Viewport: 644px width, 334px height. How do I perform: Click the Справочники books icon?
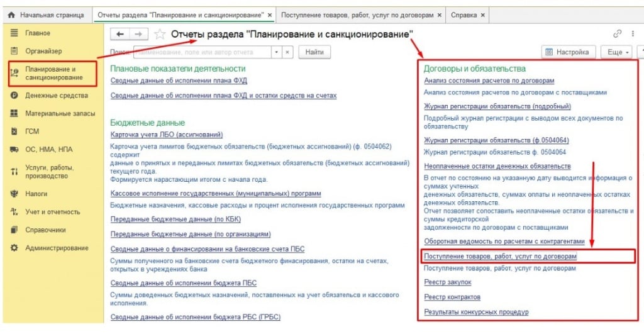[x=14, y=230]
